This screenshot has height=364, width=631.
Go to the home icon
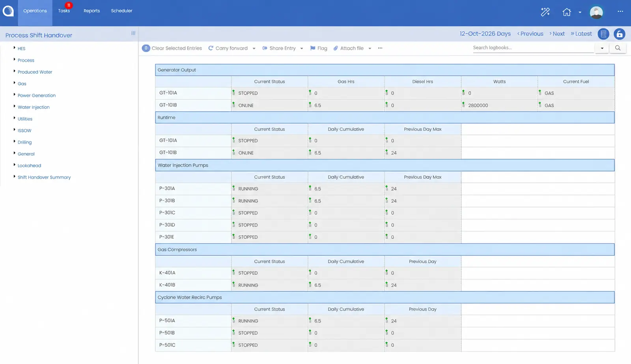tap(567, 12)
